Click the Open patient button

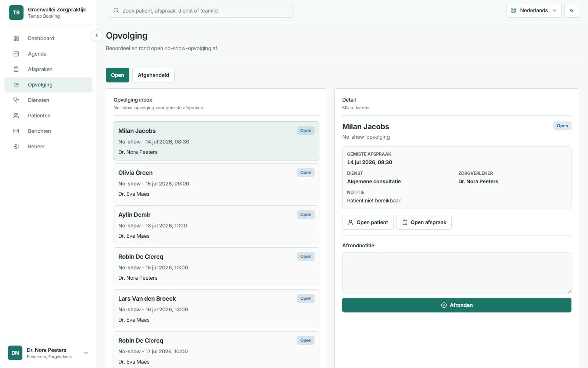[x=368, y=222]
